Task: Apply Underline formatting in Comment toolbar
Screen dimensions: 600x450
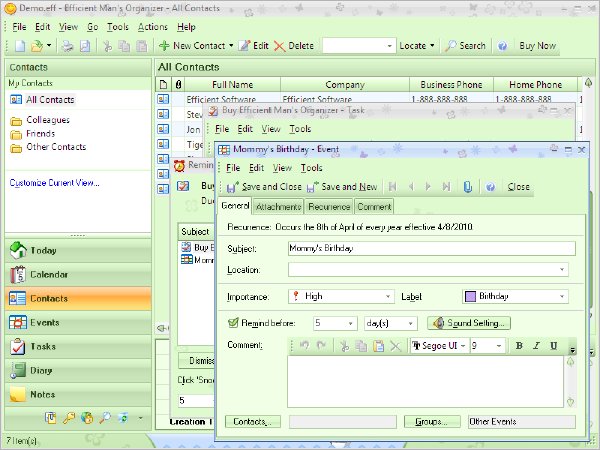Action: 553,346
